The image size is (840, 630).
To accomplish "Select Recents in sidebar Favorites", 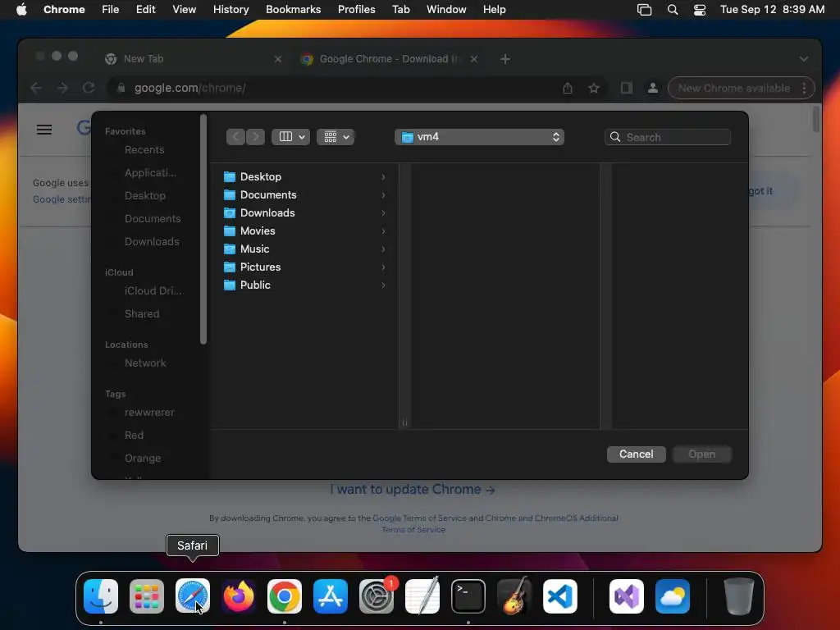I will 144,150.
